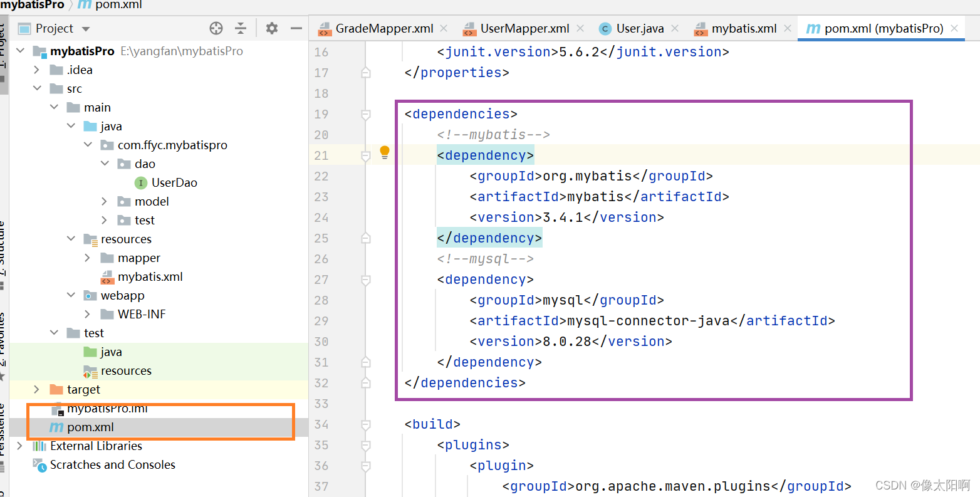Screen dimensions: 980x497
Task: Select test java source folder
Action: [111, 352]
